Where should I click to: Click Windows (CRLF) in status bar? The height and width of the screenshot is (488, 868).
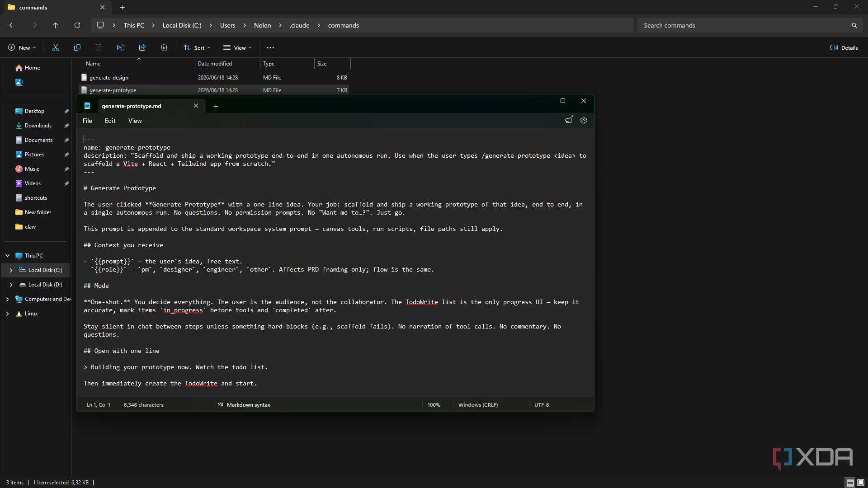point(478,405)
